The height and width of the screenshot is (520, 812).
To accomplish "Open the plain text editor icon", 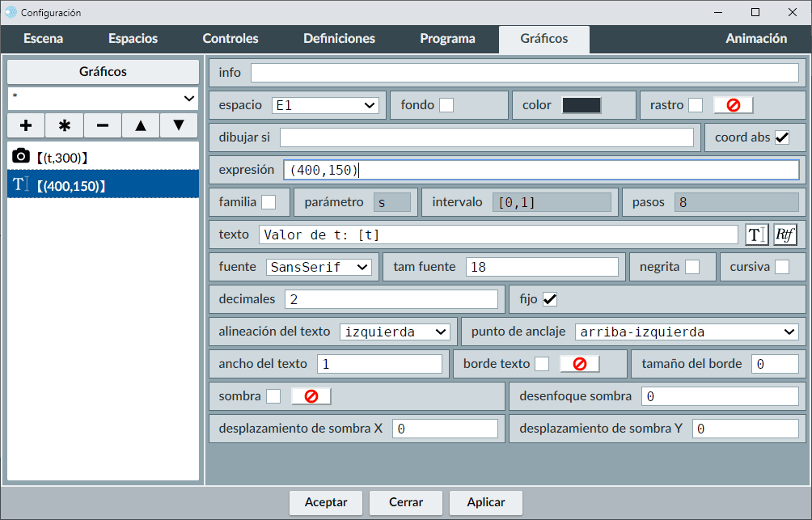I will [756, 235].
